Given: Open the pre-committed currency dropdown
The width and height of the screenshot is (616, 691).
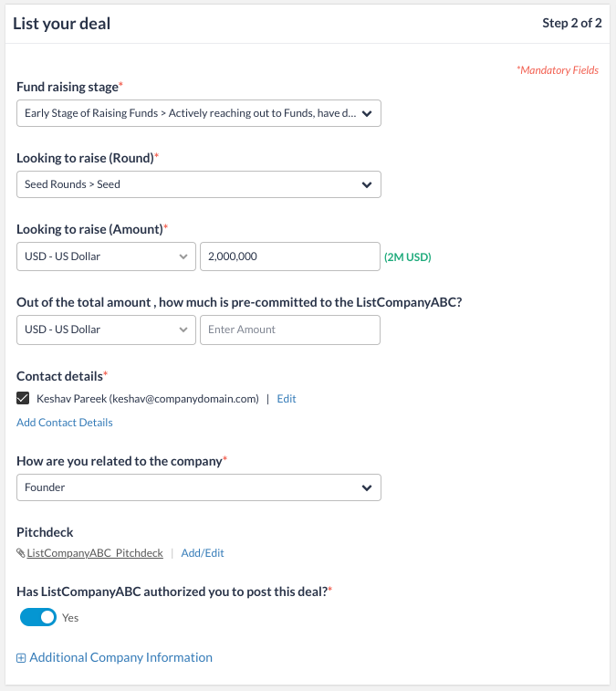Looking at the screenshot, I should tap(106, 330).
